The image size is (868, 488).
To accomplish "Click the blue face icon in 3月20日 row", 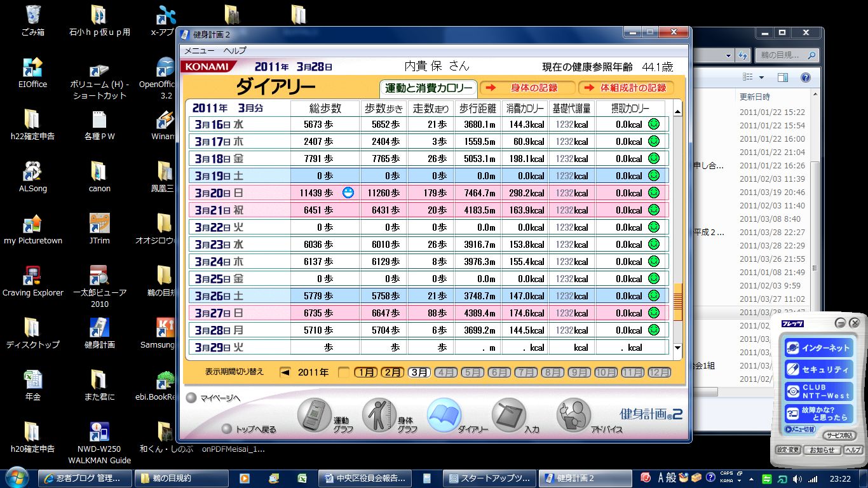I will (348, 193).
